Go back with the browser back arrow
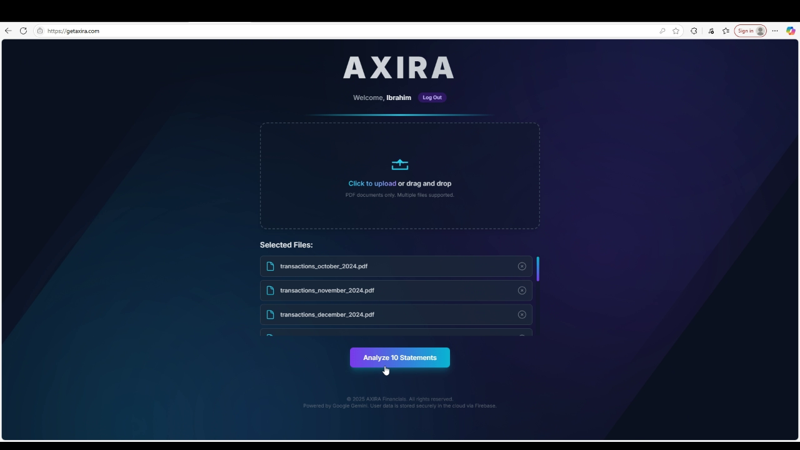 [8, 31]
